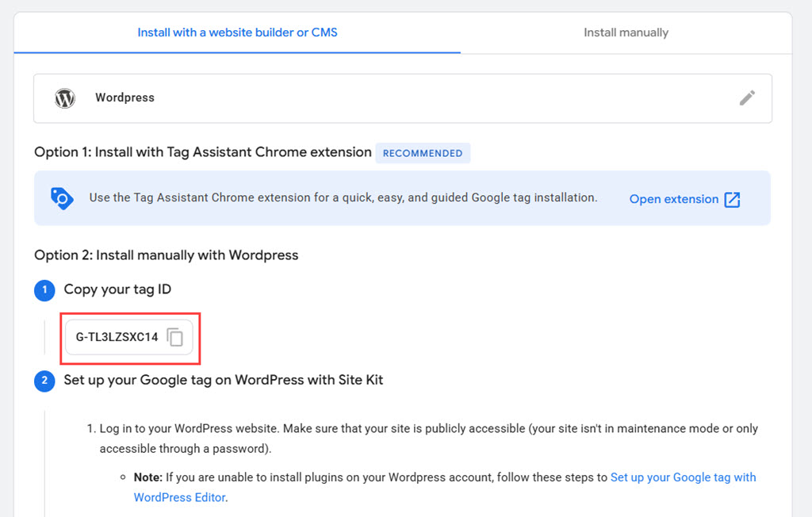Copy the tag ID with the copy icon
The image size is (812, 517).
click(x=175, y=337)
